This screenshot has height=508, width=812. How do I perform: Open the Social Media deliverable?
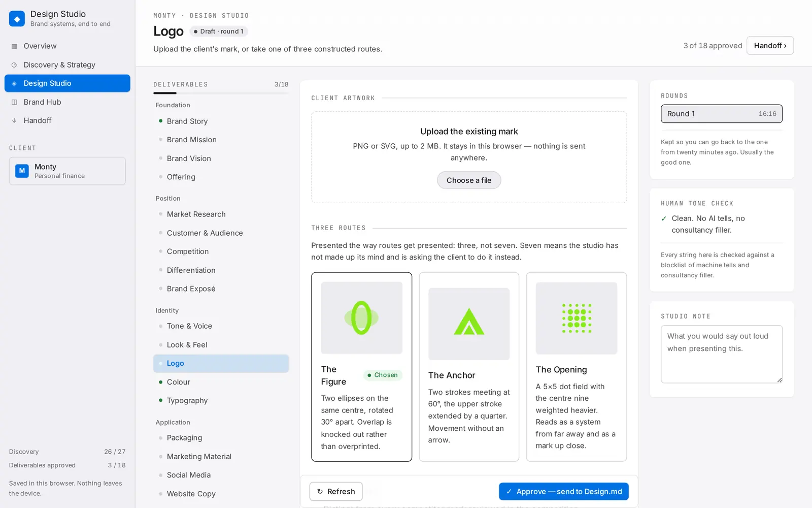[x=221, y=475]
